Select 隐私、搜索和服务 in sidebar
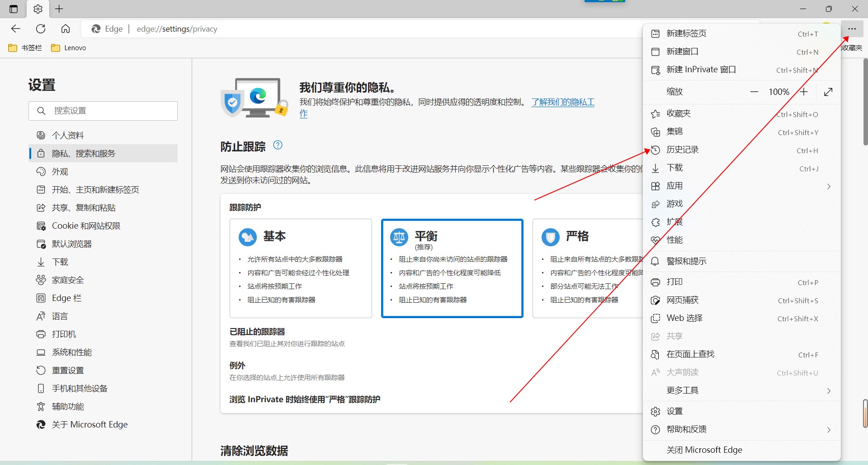Viewport: 868px width, 465px height. click(103, 153)
